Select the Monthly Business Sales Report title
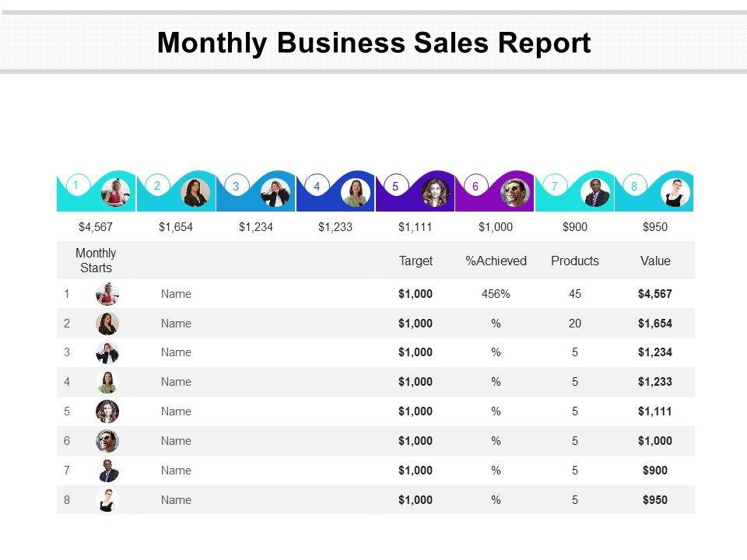 pyautogui.click(x=373, y=43)
